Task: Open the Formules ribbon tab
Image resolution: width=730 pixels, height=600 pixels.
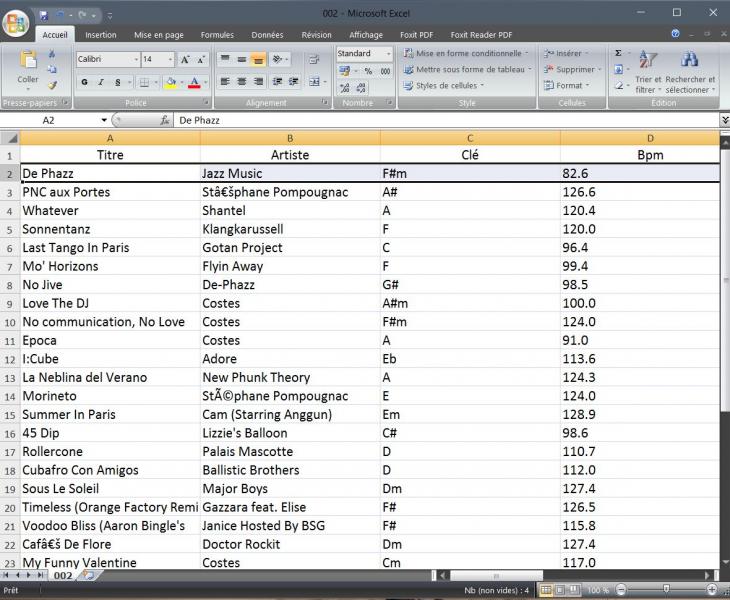Action: pos(217,34)
